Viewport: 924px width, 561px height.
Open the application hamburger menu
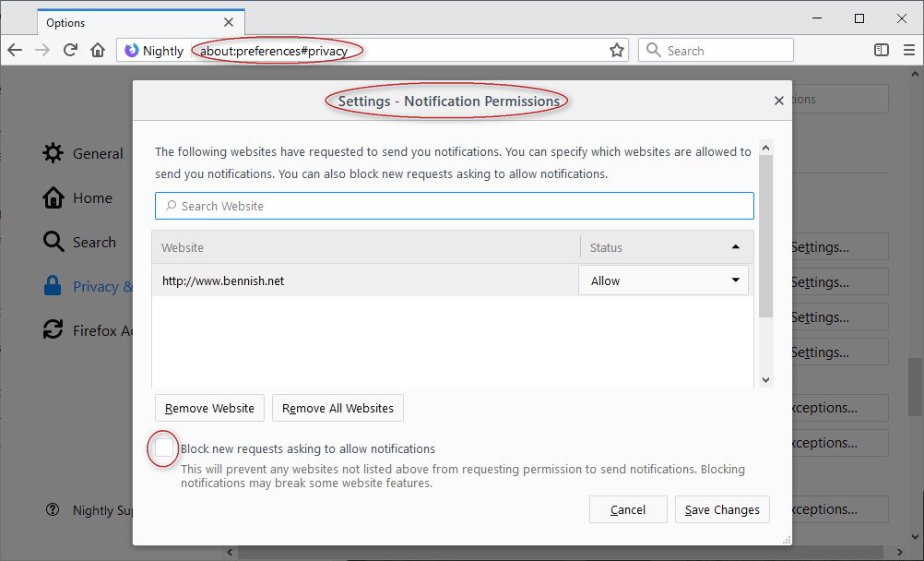coord(909,50)
